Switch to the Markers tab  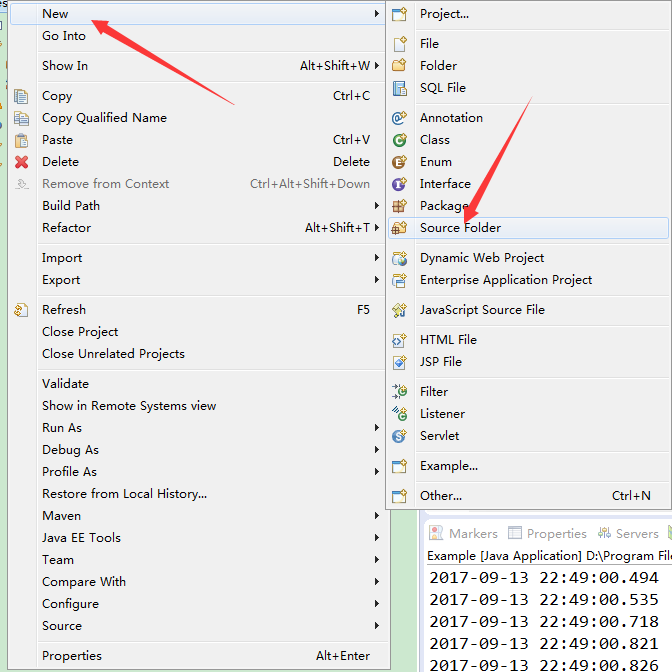[x=463, y=534]
